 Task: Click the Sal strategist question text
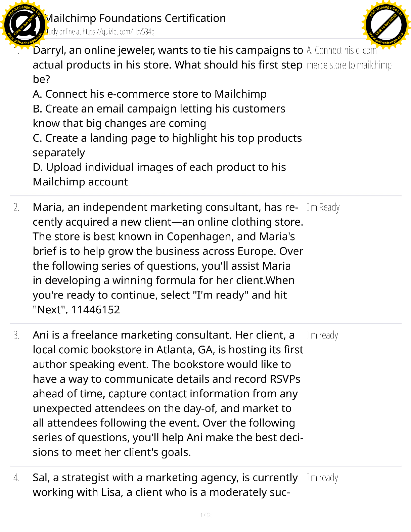[x=165, y=485]
